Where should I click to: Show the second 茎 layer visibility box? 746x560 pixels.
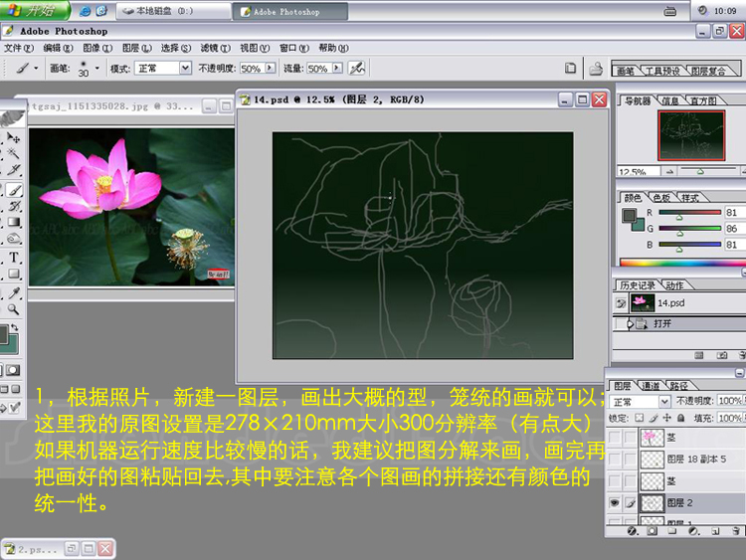tap(615, 481)
